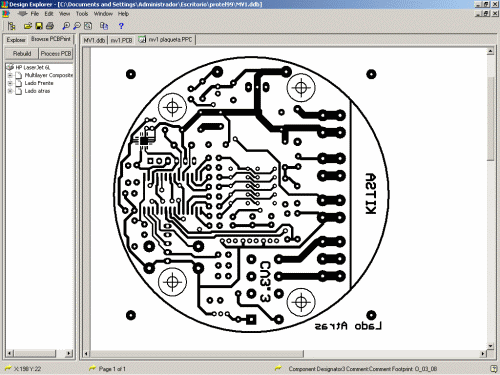Zoom in with the magnifier plus icon
500x375 pixels.
[66, 26]
